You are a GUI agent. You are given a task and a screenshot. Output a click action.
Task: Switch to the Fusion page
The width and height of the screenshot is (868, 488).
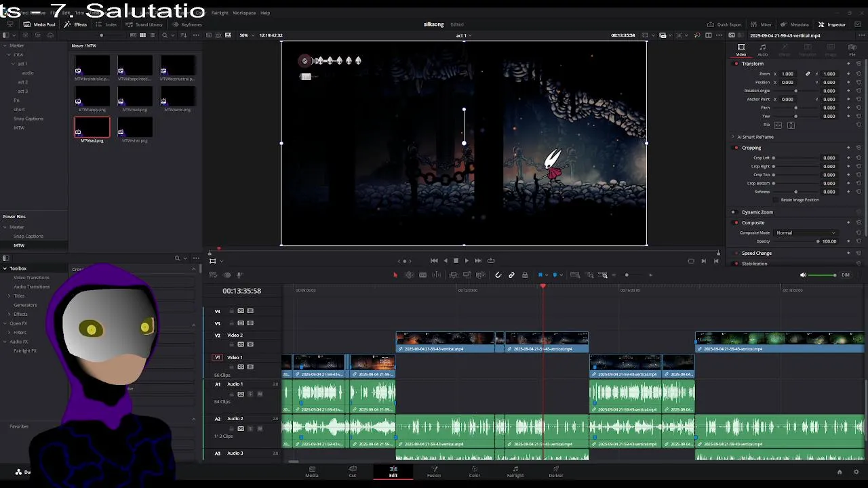pos(434,472)
